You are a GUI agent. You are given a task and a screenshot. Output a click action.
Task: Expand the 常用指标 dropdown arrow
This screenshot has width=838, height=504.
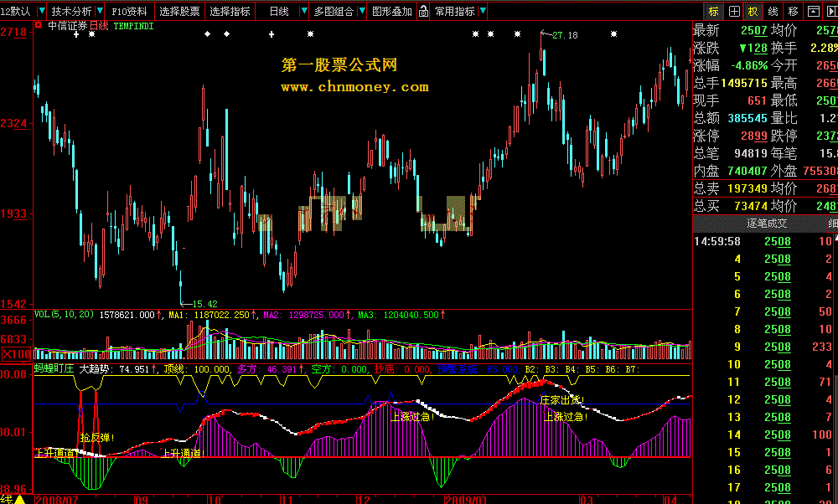pos(483,11)
